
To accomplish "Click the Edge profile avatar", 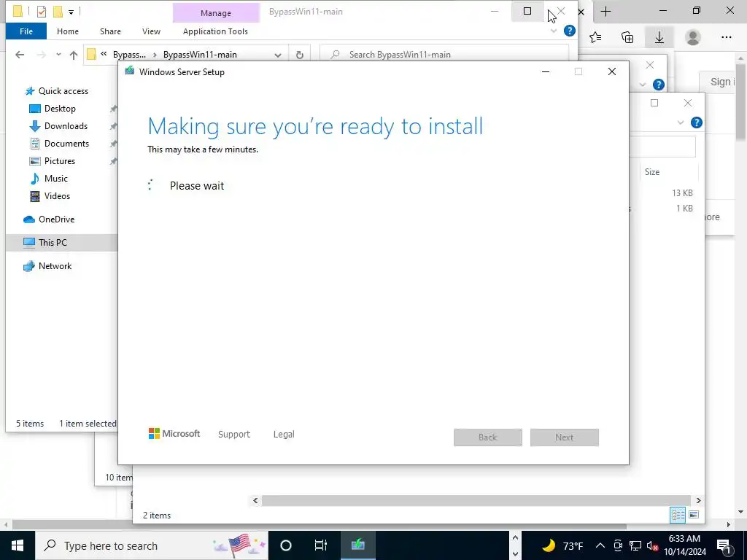I will (x=693, y=38).
